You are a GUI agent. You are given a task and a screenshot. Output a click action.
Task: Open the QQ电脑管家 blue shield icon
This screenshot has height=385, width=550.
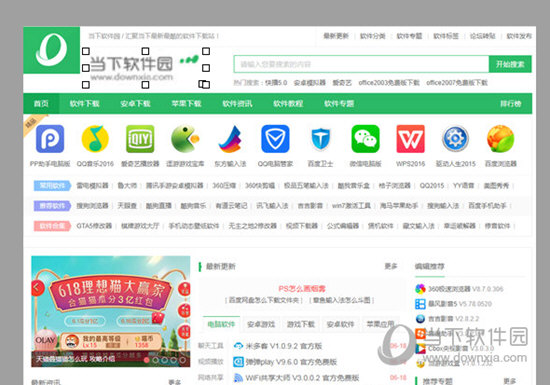(x=275, y=139)
